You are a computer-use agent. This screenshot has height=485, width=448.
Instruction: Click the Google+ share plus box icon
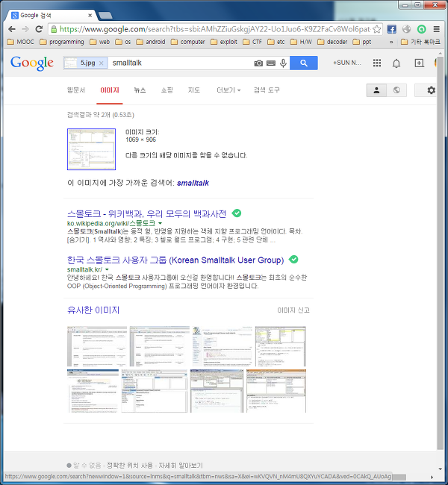point(419,63)
